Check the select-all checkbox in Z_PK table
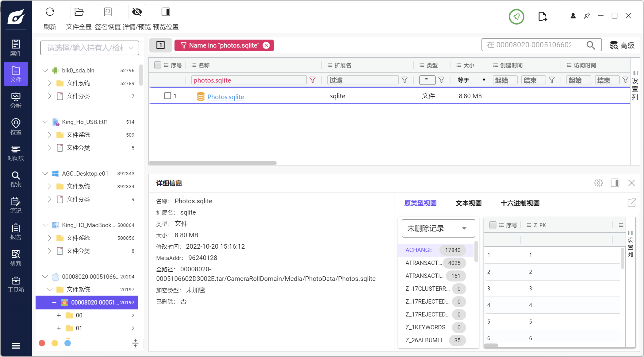 493,225
